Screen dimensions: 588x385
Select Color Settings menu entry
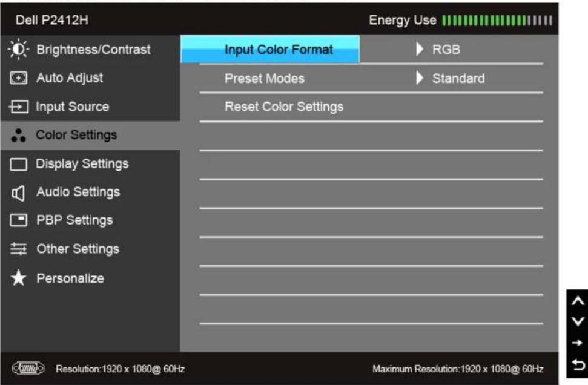click(x=90, y=136)
